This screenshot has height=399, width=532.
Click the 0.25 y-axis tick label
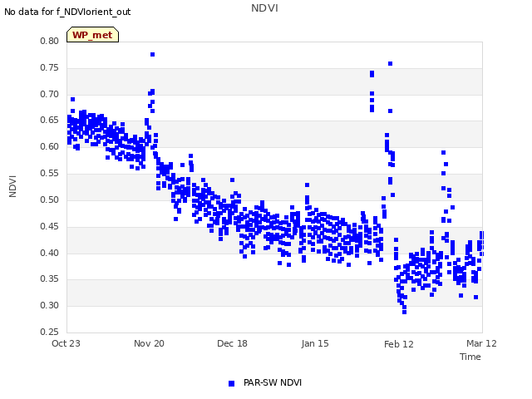pyautogui.click(x=50, y=332)
